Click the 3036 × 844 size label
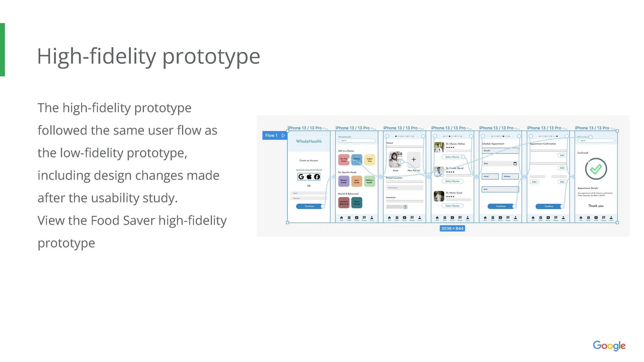Image resolution: width=644 pixels, height=362 pixels. point(452,228)
